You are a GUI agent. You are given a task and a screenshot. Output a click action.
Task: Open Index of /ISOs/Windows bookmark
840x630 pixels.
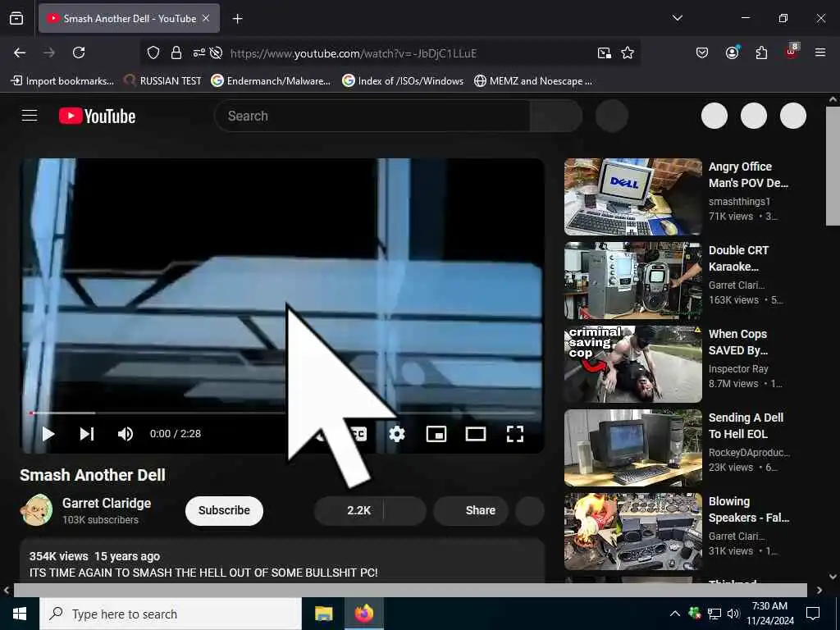click(403, 81)
